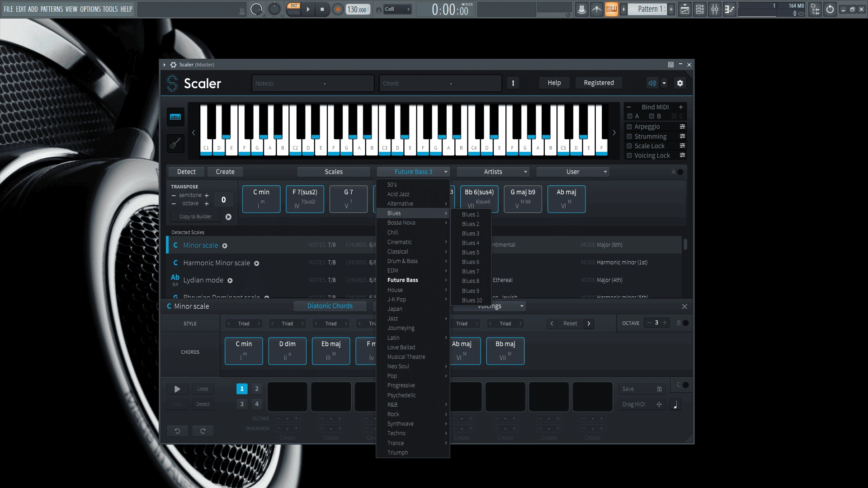The width and height of the screenshot is (868, 488).
Task: Click the D dim diatonic chord pad
Action: click(287, 351)
